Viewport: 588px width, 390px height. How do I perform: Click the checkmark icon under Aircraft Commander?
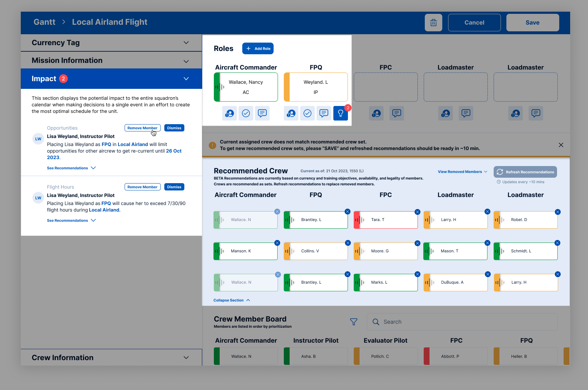(246, 113)
